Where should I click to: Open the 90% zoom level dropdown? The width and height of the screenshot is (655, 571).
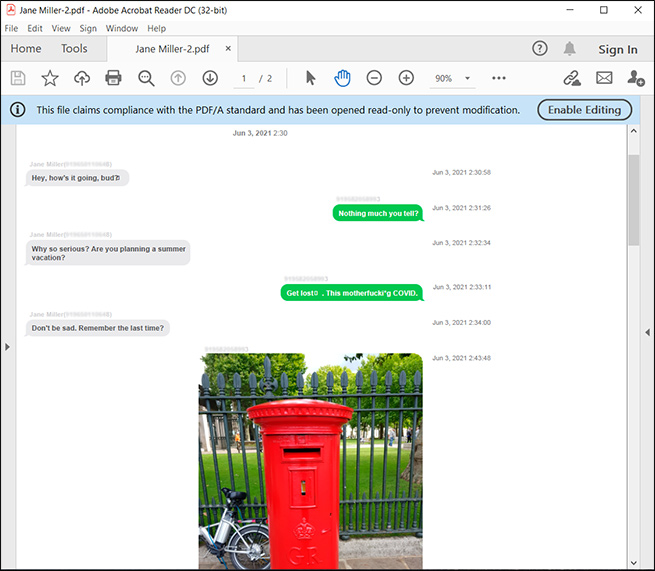click(467, 78)
